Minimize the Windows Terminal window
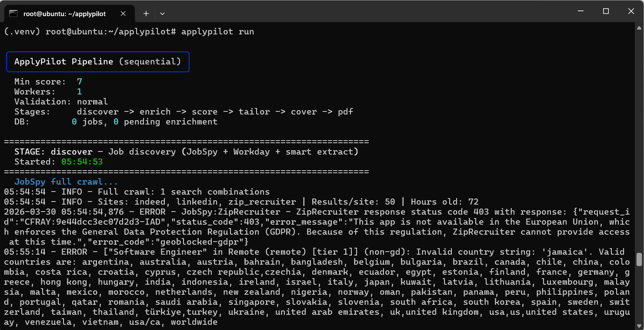The height and width of the screenshot is (330, 644). [581, 11]
